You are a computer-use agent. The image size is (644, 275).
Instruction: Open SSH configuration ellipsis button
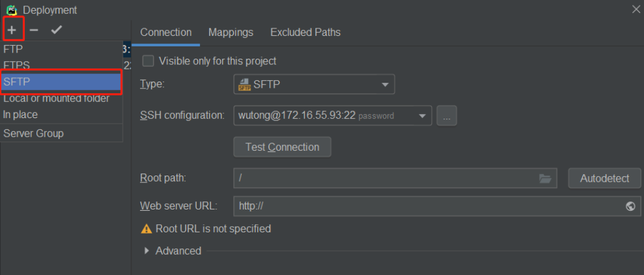447,116
